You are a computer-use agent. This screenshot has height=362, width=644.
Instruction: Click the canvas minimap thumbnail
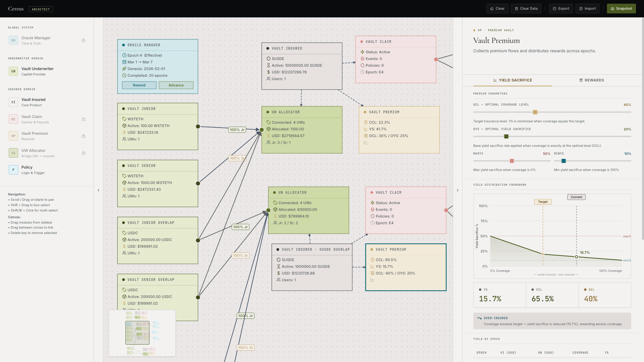(142, 333)
